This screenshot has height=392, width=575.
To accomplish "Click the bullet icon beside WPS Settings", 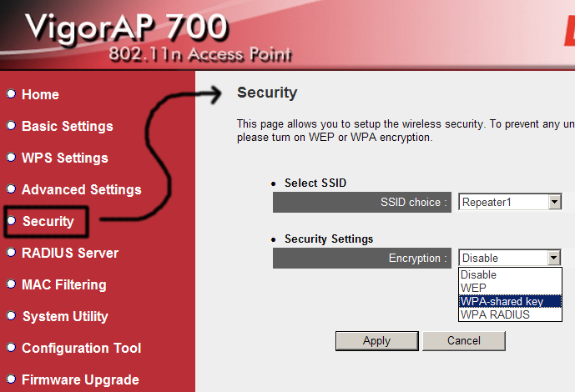I will tap(12, 157).
